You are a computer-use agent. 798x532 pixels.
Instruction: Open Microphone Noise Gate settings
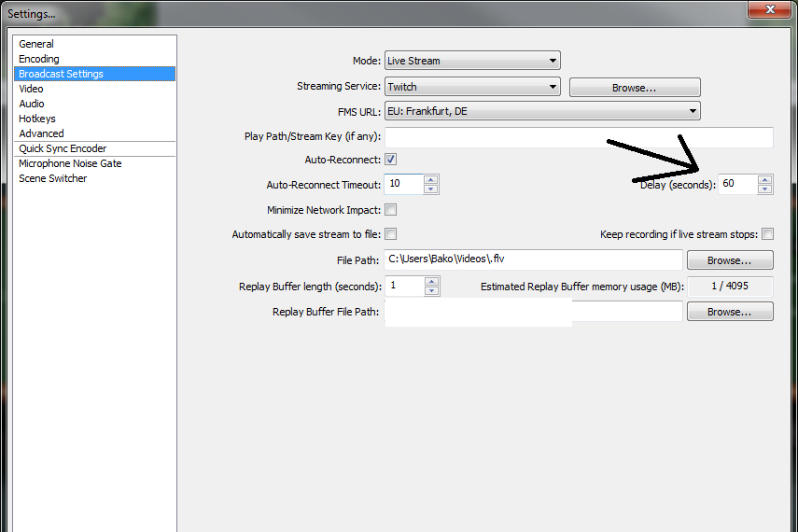point(94,163)
